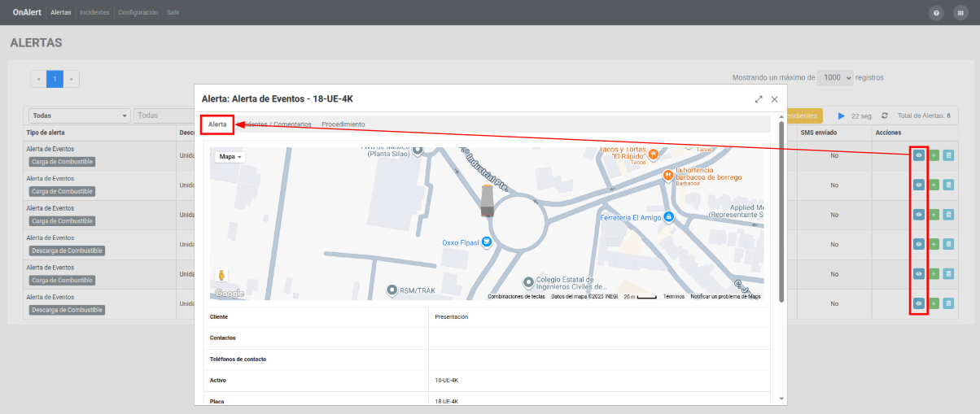Click the refresh icon next to Total de Alertas
980x414 pixels.
coord(885,116)
